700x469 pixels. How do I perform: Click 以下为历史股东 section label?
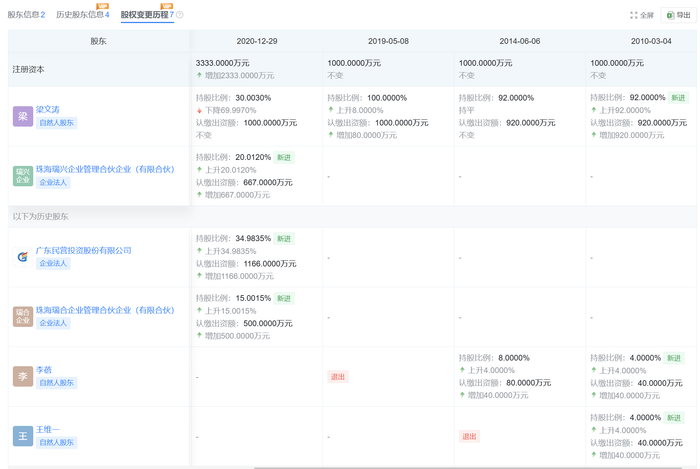[x=41, y=216]
